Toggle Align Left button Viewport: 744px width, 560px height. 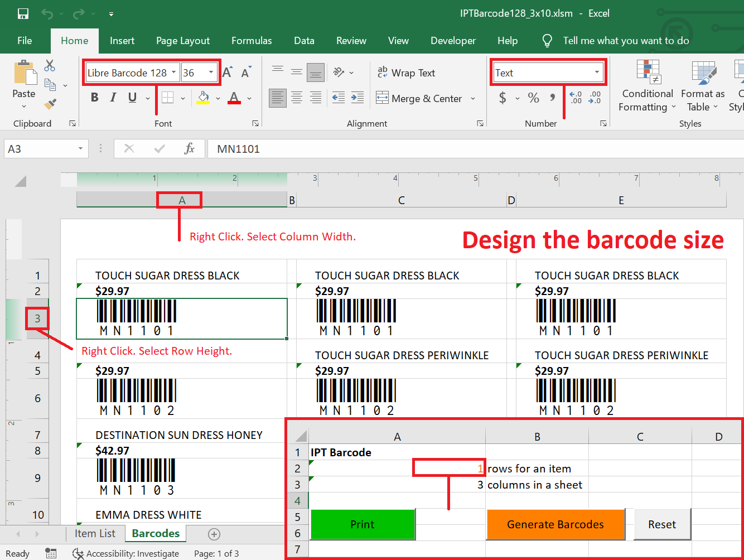(277, 98)
